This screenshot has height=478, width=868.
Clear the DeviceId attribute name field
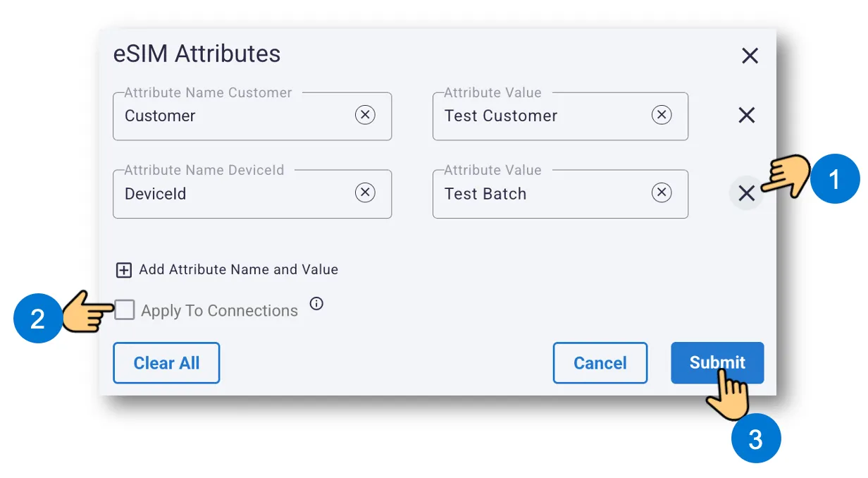(365, 192)
